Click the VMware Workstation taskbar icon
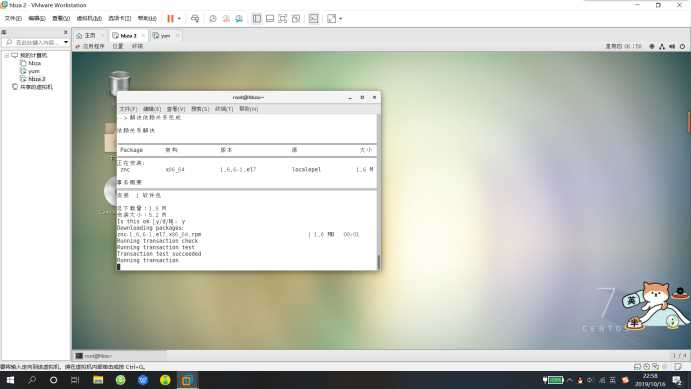Viewport: 691px width, 389px height. 187,380
